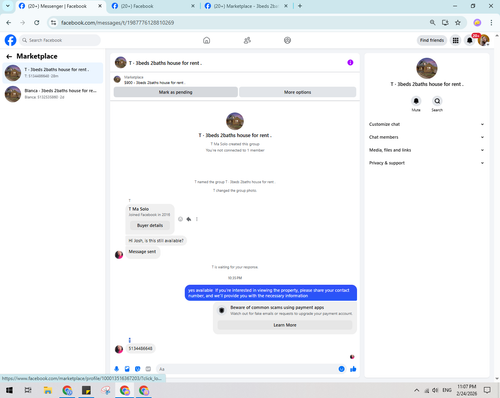Reload the page in Chrome
The image size is (500, 398).
[37, 23]
